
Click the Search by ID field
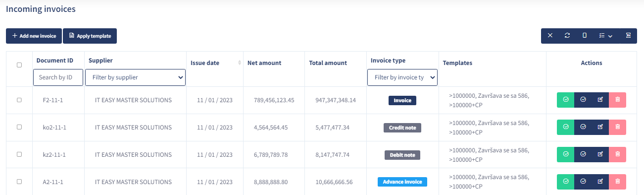coord(58,77)
